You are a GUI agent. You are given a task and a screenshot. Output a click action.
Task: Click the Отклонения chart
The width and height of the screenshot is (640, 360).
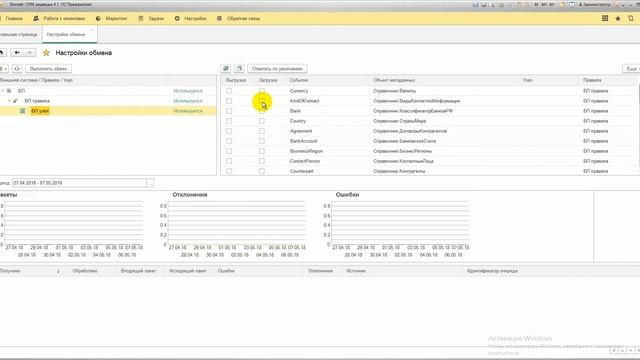(x=233, y=224)
